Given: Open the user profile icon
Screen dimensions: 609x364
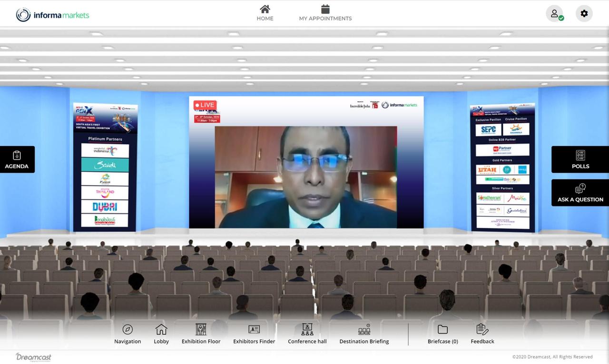Looking at the screenshot, I should pos(554,14).
